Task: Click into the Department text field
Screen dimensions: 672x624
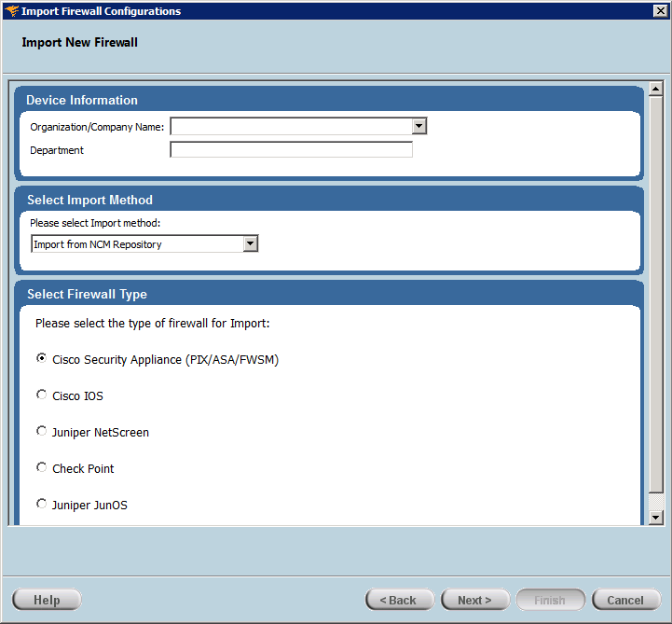Action: [292, 149]
